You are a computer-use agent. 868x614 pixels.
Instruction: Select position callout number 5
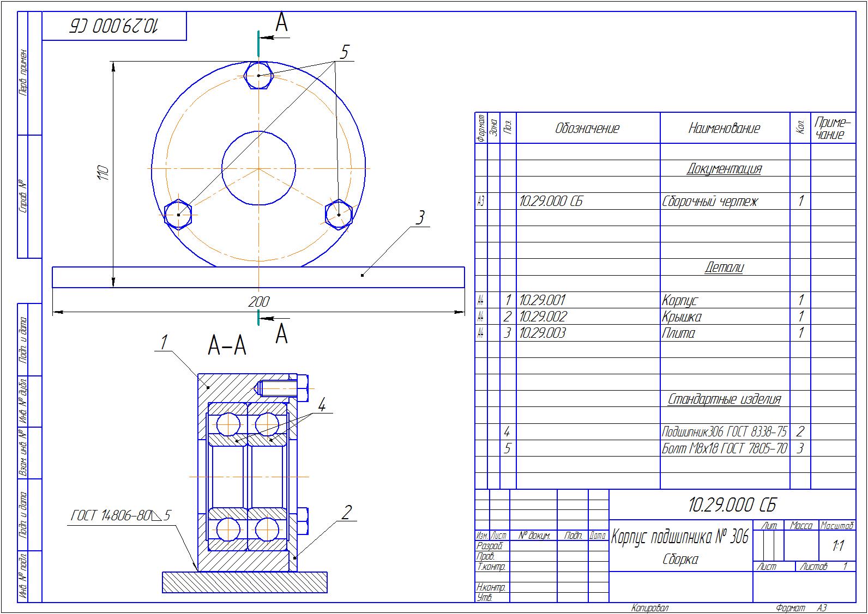tap(343, 52)
